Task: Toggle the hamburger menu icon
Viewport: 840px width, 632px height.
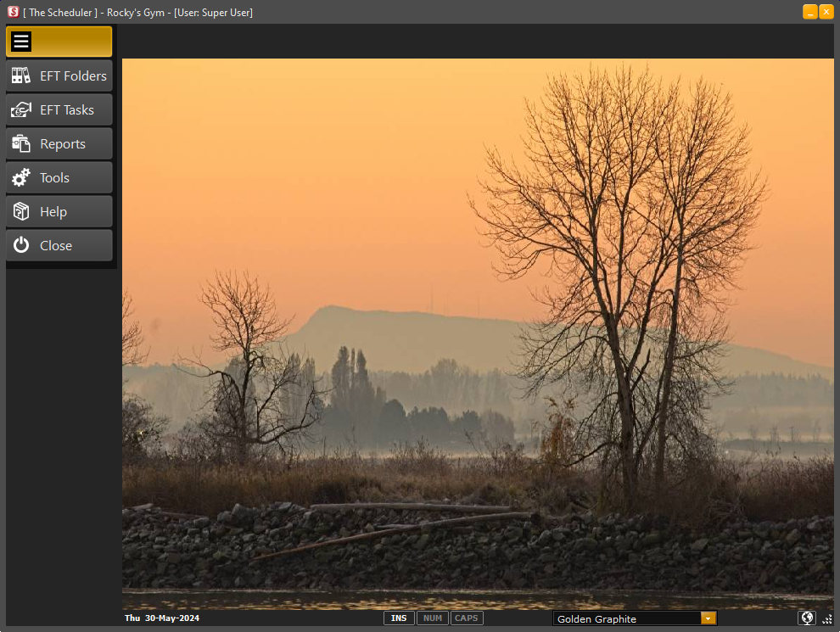Action: click(21, 42)
